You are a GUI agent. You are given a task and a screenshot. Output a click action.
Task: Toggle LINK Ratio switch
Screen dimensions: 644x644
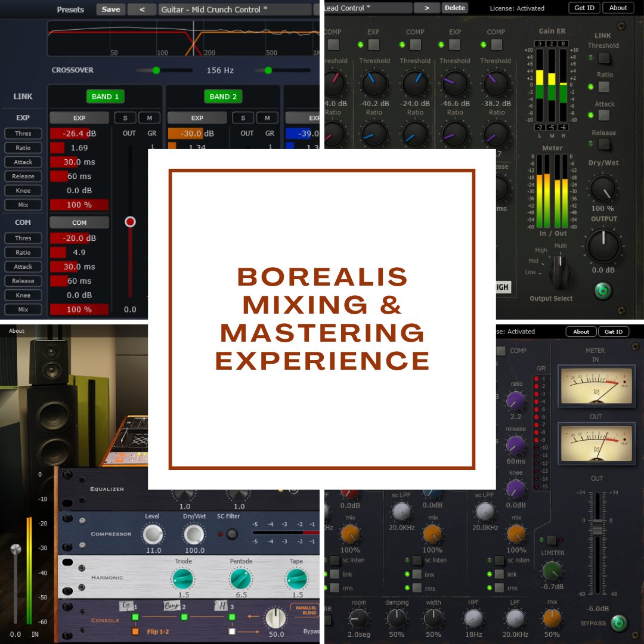[603, 86]
